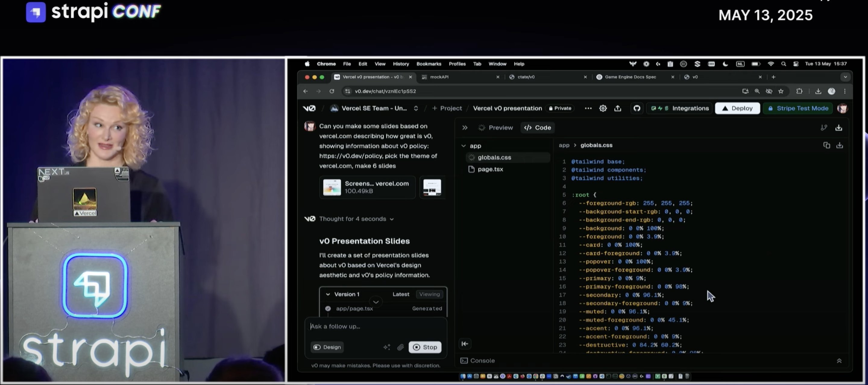This screenshot has height=385, width=868.
Task: Download globals.css file icon
Action: pos(840,145)
